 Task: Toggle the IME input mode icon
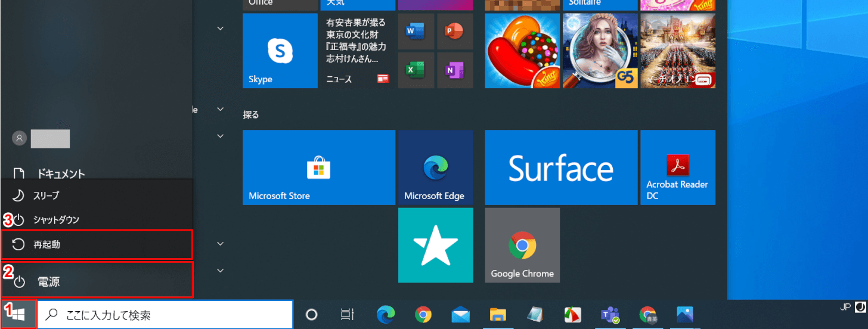(x=860, y=308)
